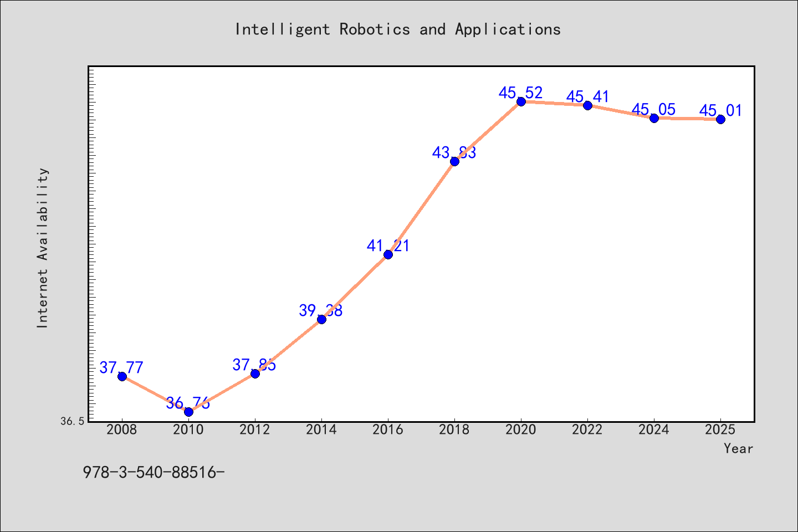Click the 2022 x-axis tick label
798x532 pixels.
(x=587, y=430)
